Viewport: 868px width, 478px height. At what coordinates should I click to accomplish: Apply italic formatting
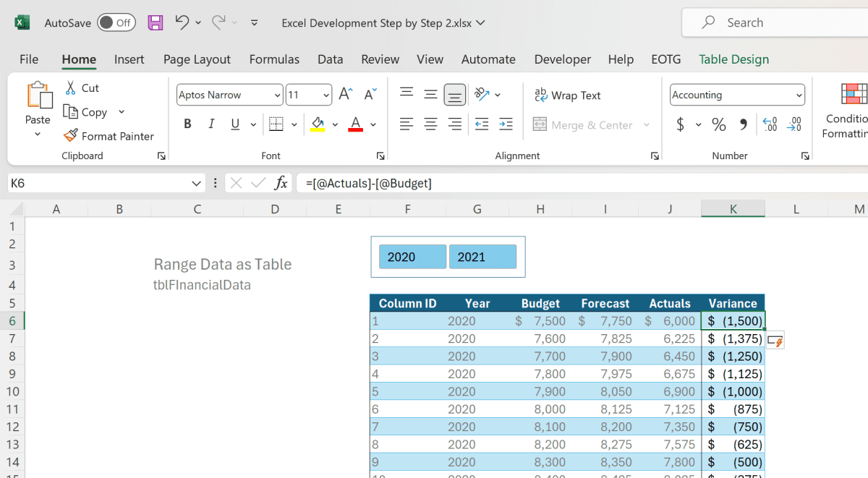[x=210, y=124]
